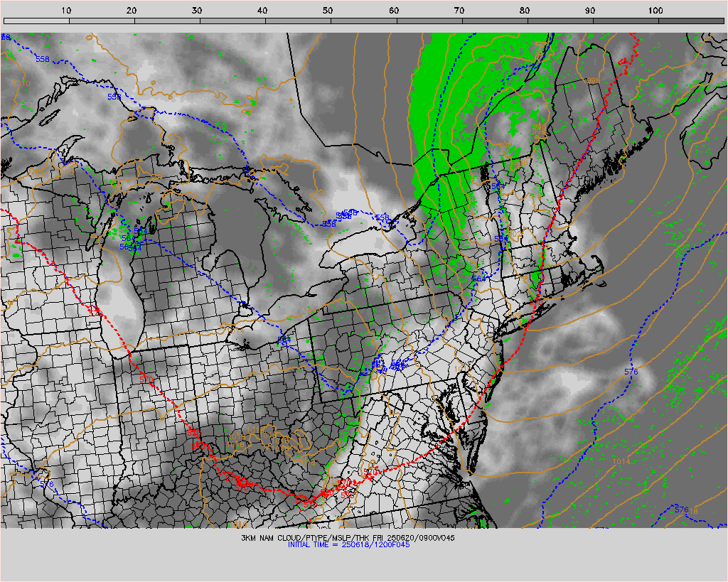The height and width of the screenshot is (582, 728).
Task: Click the blue 564 label over Lake Erie
Action: click(284, 340)
